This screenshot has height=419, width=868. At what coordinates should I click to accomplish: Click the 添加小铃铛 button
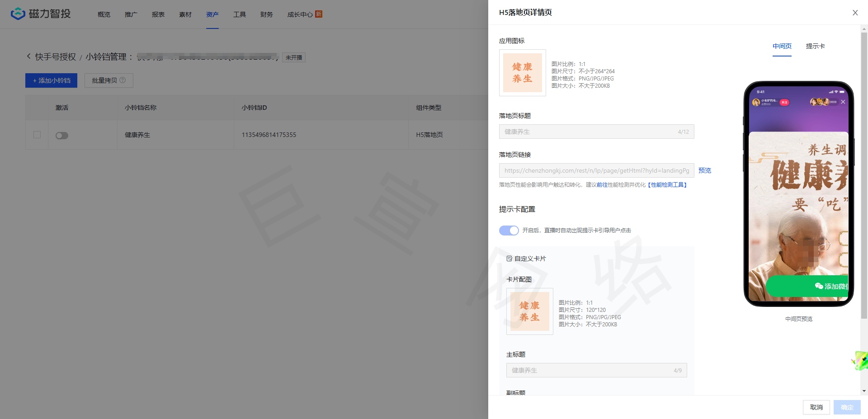click(51, 80)
